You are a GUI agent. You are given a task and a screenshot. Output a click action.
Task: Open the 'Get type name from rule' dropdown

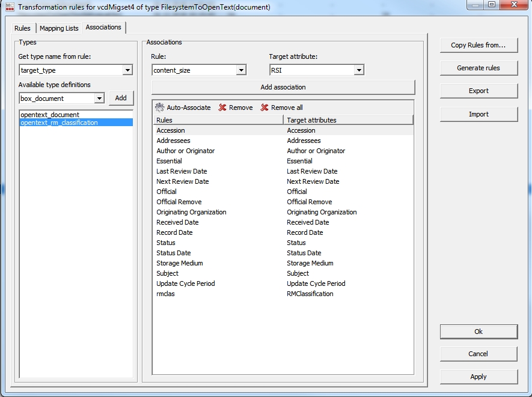coord(127,70)
